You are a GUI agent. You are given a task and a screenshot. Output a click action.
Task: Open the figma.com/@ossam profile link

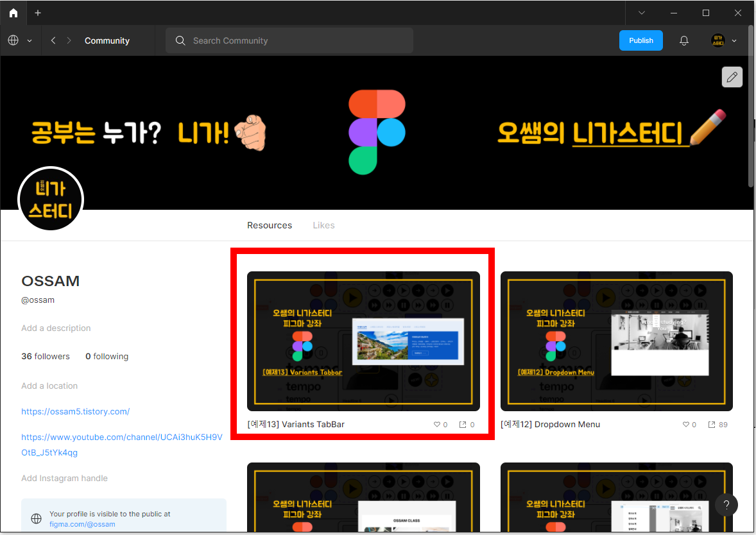click(x=82, y=524)
